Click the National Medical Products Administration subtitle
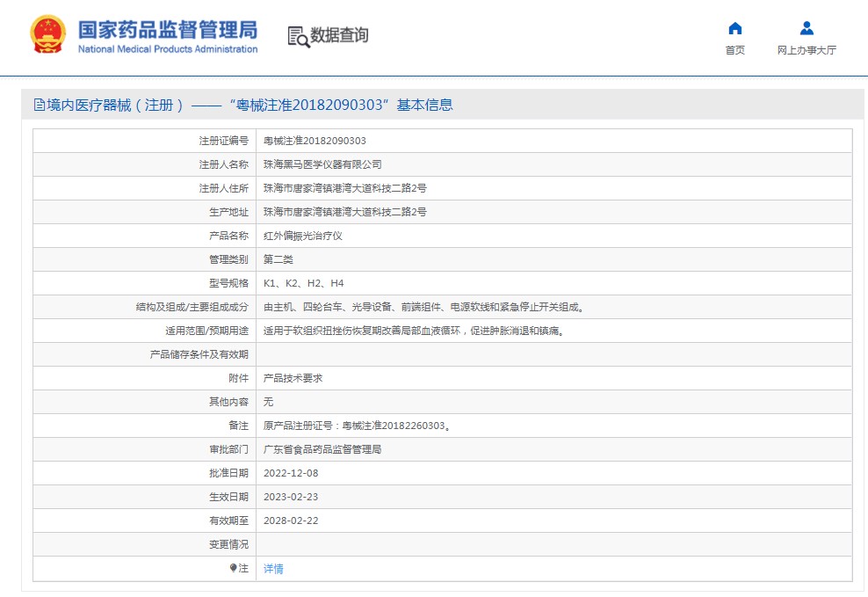The image size is (868, 597). (168, 49)
